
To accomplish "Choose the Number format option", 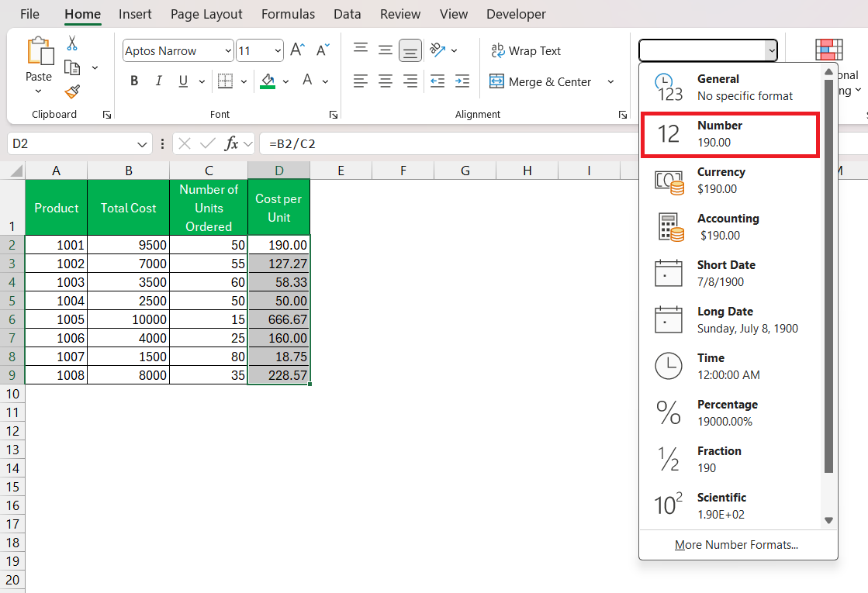I will click(x=730, y=134).
